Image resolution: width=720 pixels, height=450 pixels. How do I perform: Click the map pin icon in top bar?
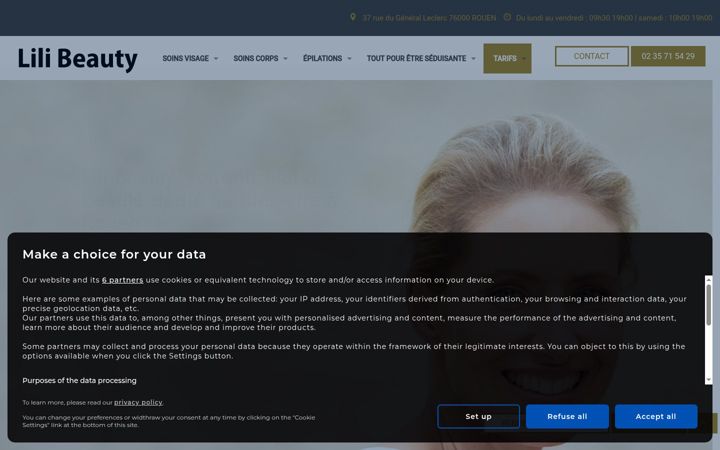[353, 17]
